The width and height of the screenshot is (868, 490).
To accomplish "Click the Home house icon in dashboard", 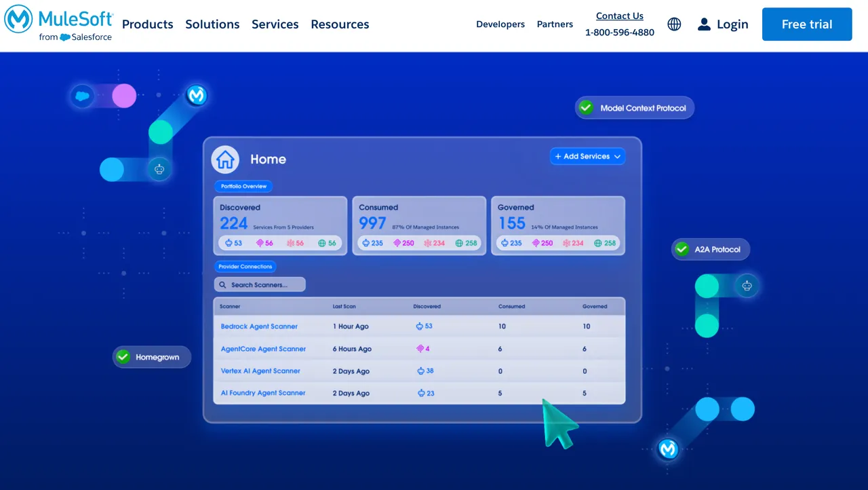I will 225,159.
